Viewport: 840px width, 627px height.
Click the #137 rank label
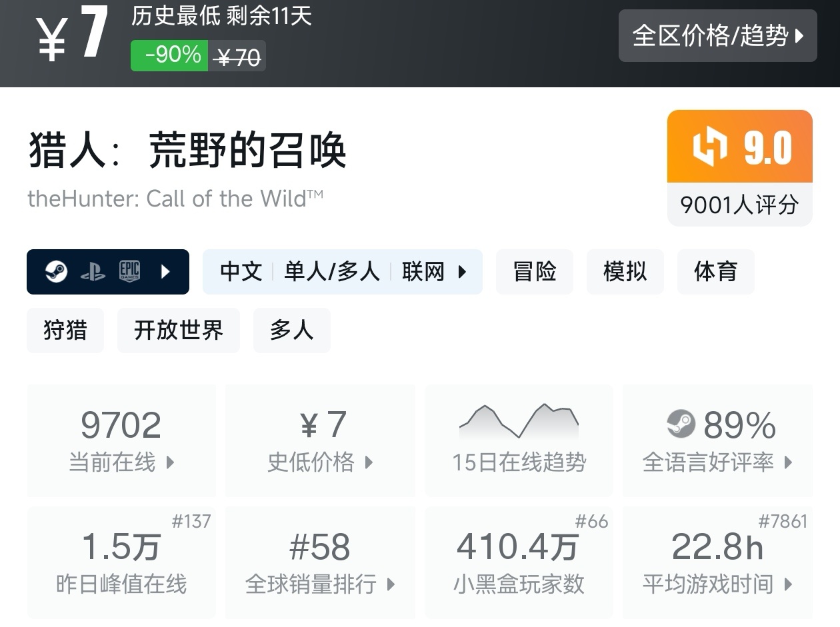191,522
